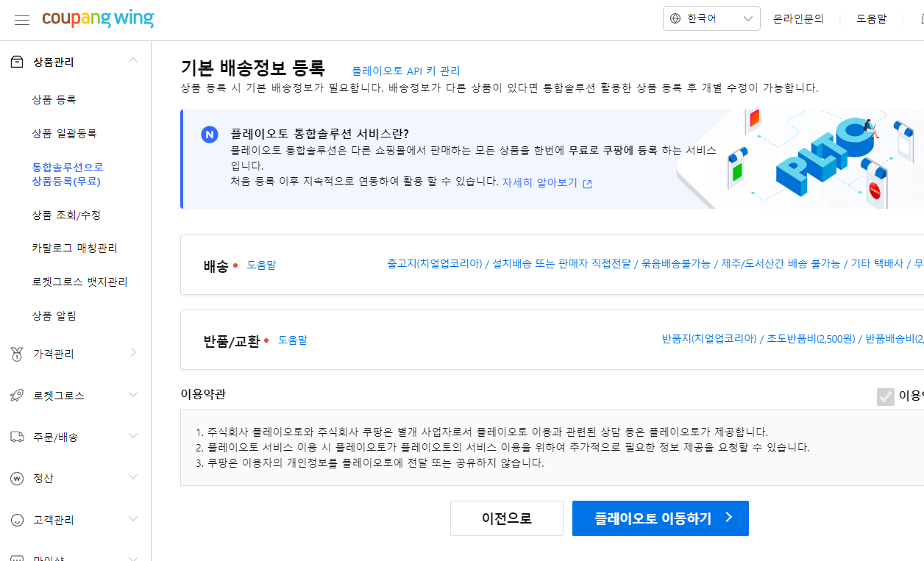Open 플레이오토 API 키 관리 link

(406, 71)
